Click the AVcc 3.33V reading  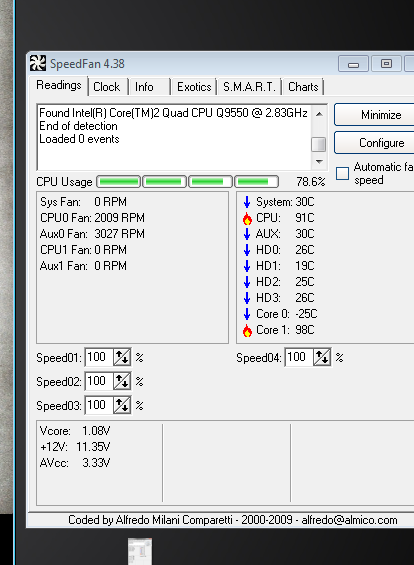[75, 463]
